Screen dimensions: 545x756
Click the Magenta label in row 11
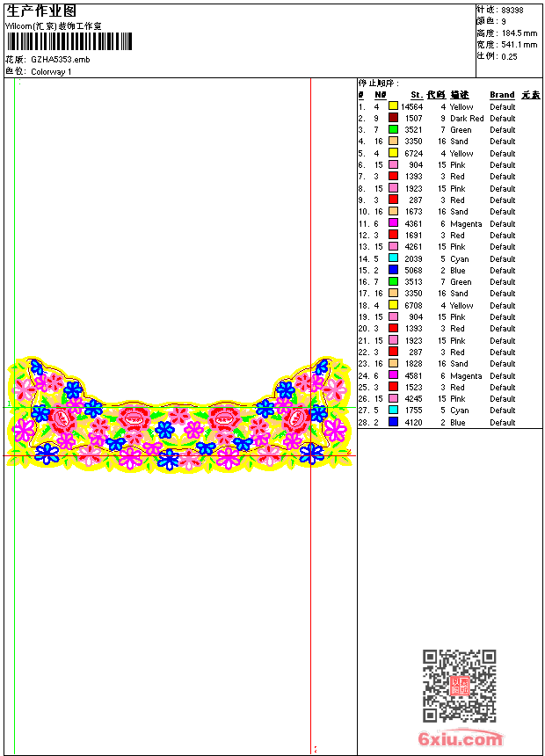tap(466, 224)
